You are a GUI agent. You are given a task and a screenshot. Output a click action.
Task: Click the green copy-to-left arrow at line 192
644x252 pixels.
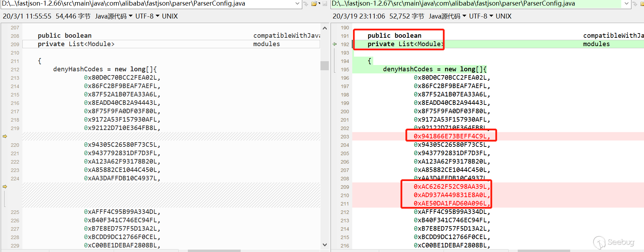(x=335, y=44)
